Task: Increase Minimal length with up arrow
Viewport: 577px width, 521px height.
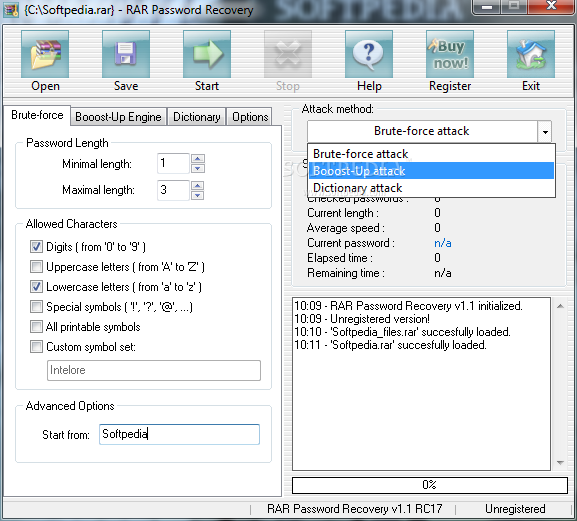Action: pyautogui.click(x=198, y=159)
